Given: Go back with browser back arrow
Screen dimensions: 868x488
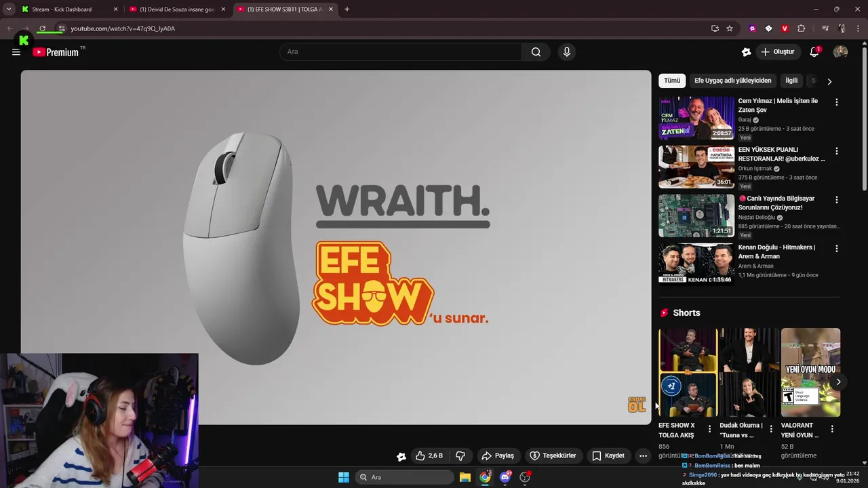Looking at the screenshot, I should 9,28.
